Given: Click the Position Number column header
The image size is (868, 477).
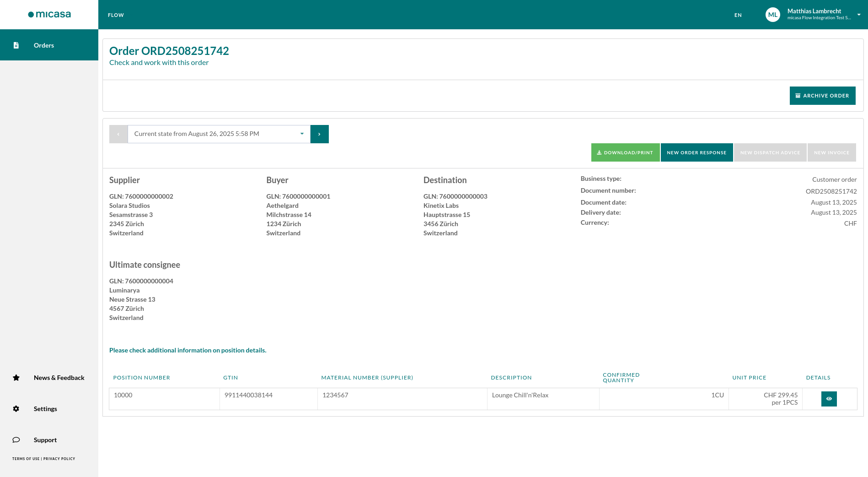Looking at the screenshot, I should tap(141, 378).
